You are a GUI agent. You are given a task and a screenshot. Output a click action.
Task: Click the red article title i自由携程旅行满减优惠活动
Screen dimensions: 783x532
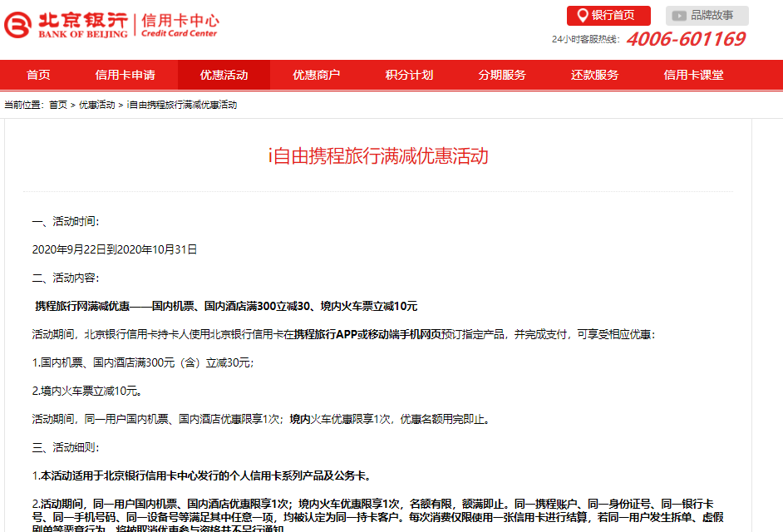point(378,155)
